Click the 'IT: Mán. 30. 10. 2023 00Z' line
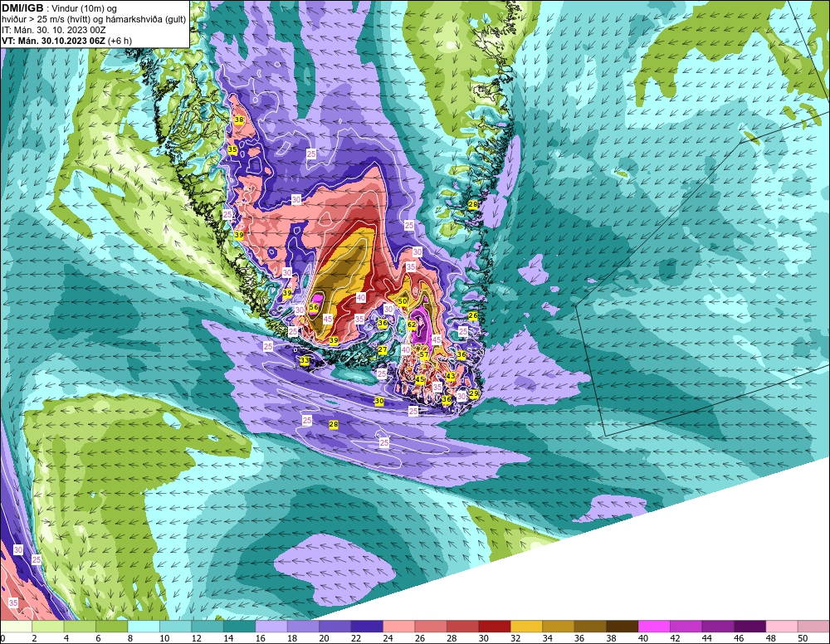830x644 pixels. [54, 30]
